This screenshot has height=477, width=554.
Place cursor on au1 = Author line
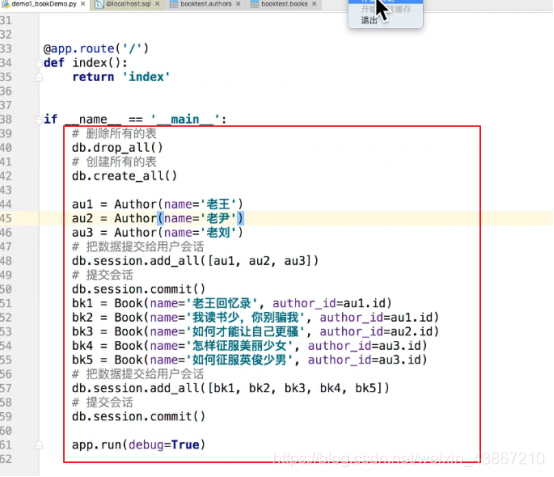(x=158, y=204)
